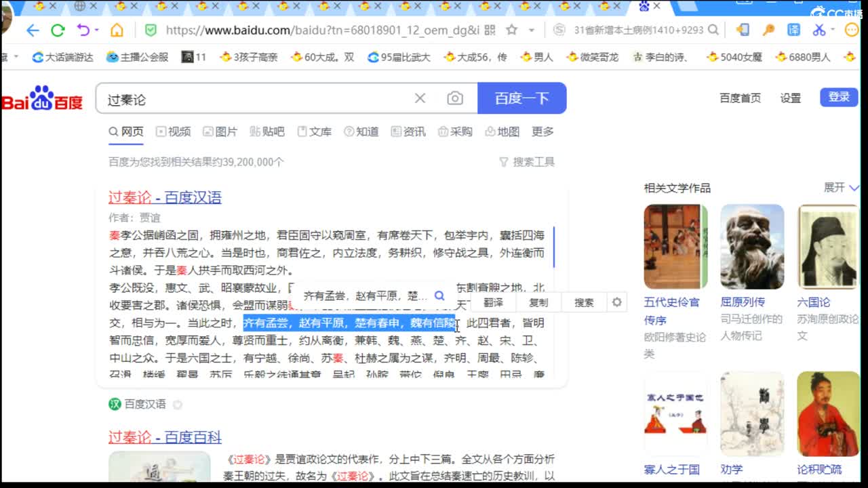Go back using the browser back arrow
The height and width of the screenshot is (488, 868).
pyautogui.click(x=33, y=30)
